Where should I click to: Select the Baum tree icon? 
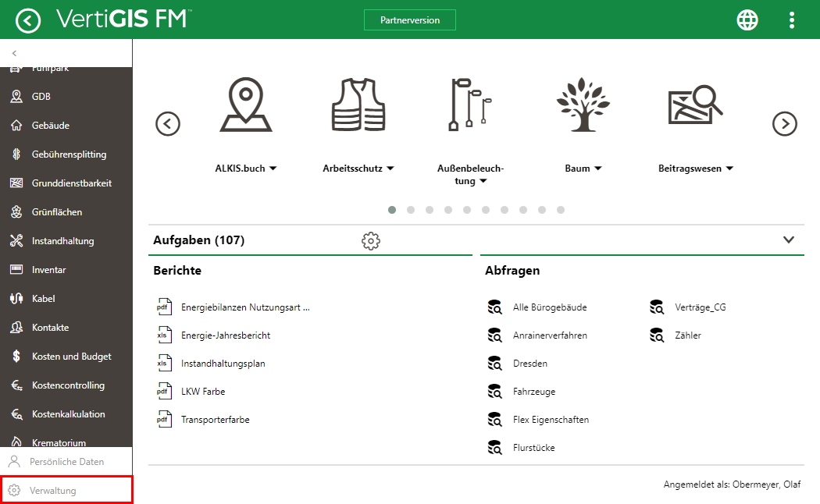pyautogui.click(x=583, y=105)
